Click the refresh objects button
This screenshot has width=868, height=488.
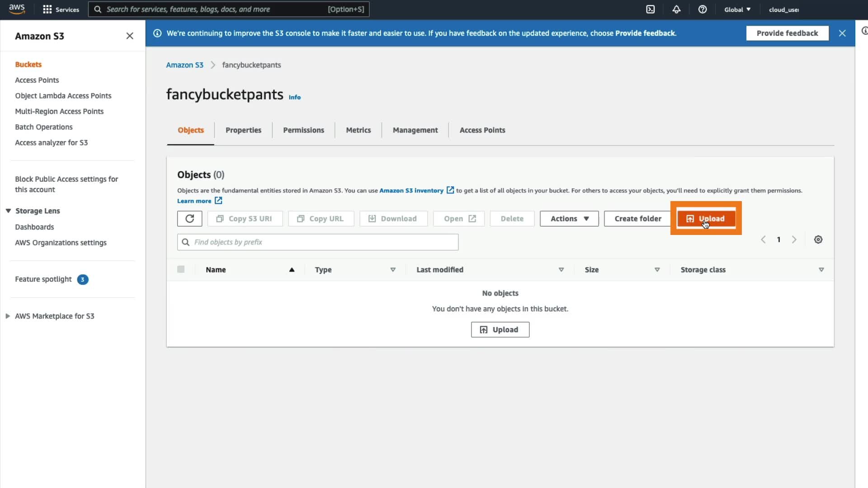point(189,219)
